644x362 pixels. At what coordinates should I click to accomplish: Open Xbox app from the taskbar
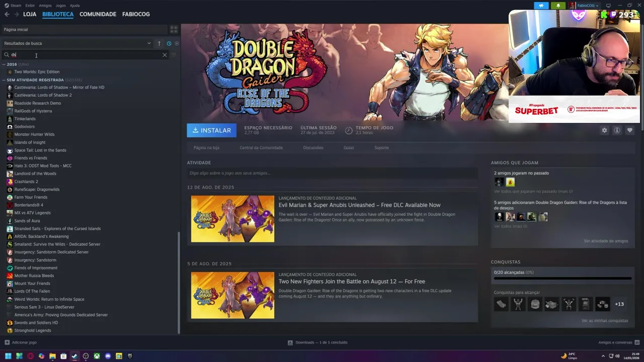[x=97, y=356]
